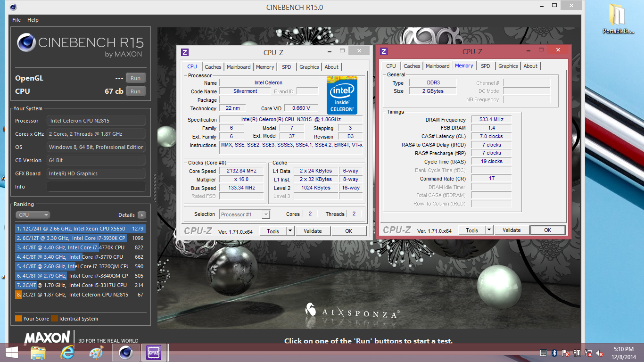
Task: Switch to Caches tab in CPU-Z CPU window
Action: coord(213,67)
